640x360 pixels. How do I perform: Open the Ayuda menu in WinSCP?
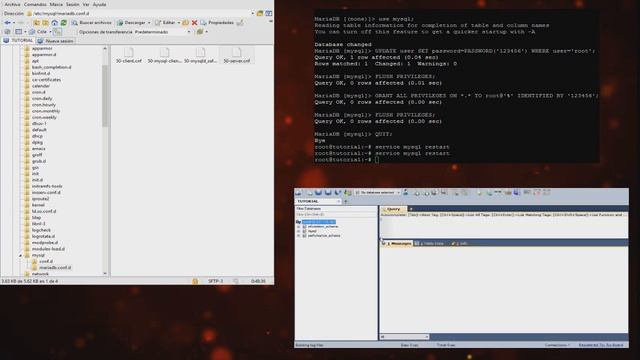pyautogui.click(x=99, y=4)
